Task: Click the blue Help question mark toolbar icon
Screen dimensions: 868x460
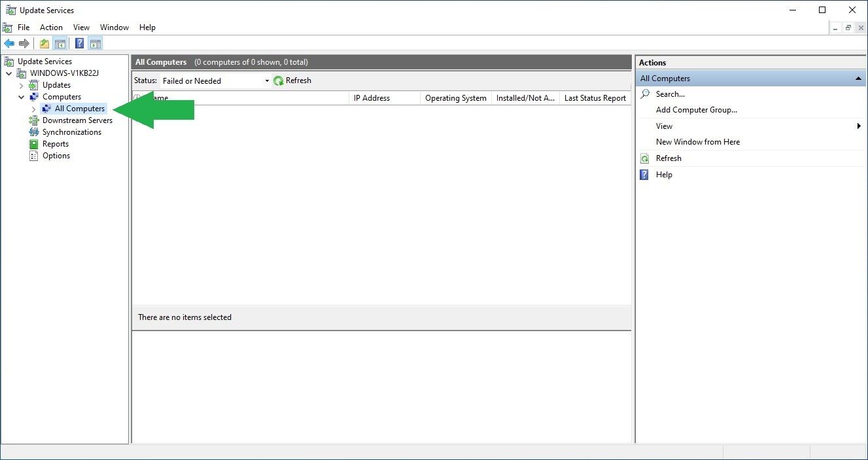Action: [79, 44]
